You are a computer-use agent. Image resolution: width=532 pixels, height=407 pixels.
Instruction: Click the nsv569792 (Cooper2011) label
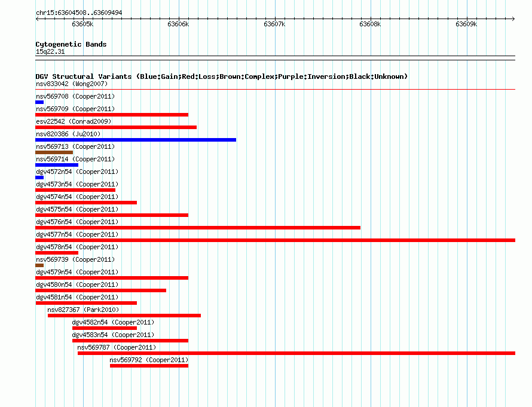pos(149,360)
